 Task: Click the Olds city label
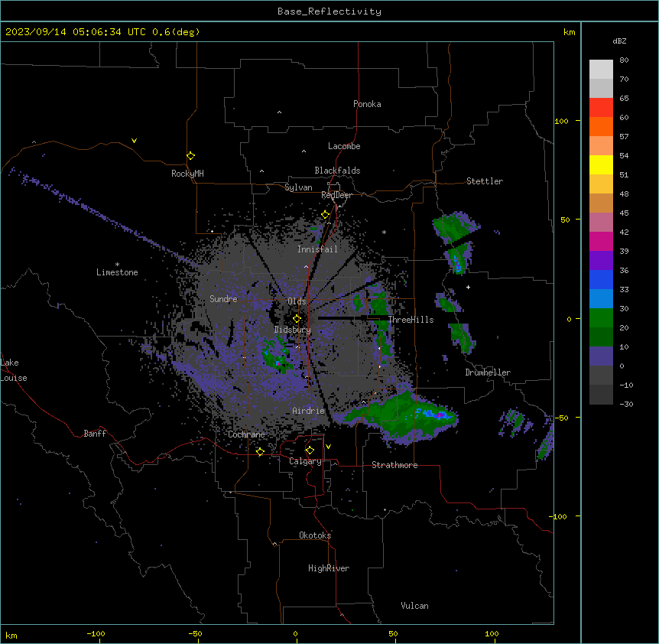(297, 301)
